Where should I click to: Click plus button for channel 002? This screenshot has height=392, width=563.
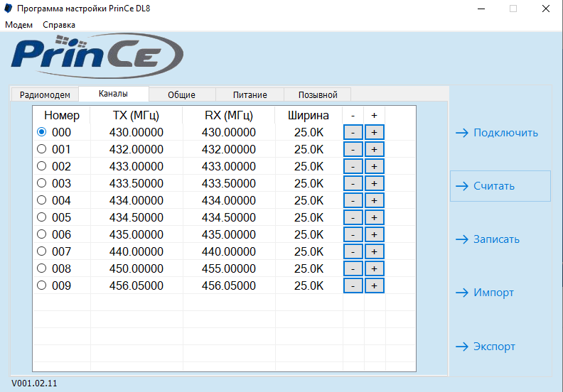pos(374,166)
